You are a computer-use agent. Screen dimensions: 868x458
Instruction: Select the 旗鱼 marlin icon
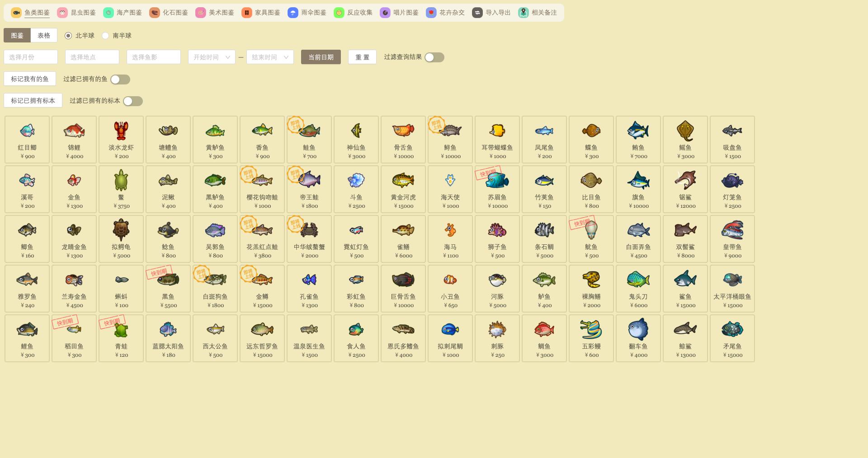pos(638,180)
